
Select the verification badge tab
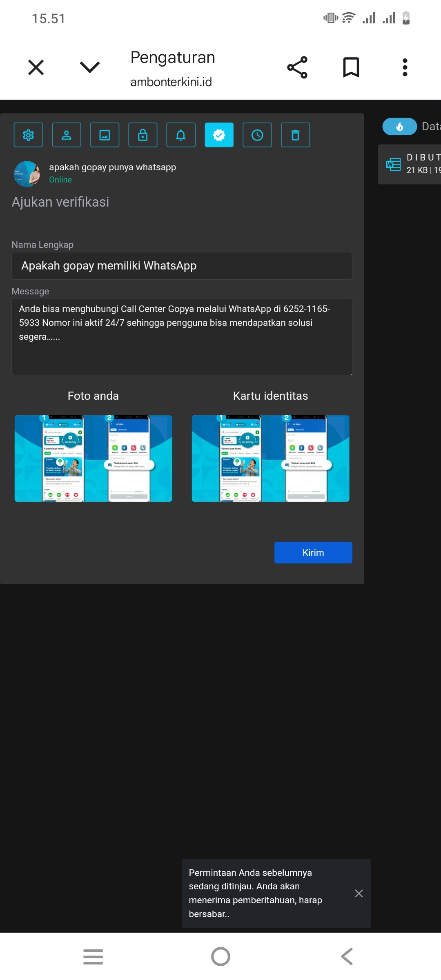219,135
